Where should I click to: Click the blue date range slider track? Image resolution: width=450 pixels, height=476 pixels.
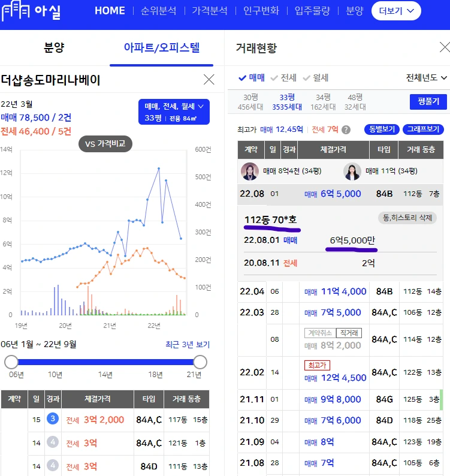tap(105, 362)
